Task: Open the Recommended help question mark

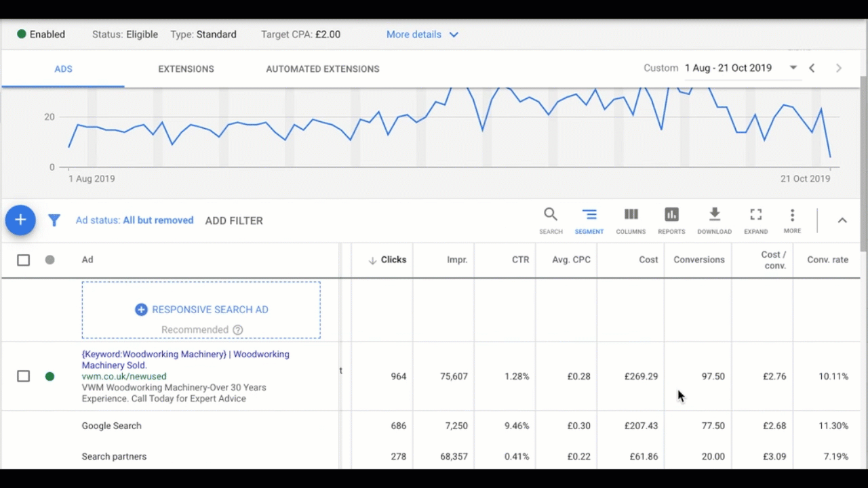Action: [x=238, y=330]
